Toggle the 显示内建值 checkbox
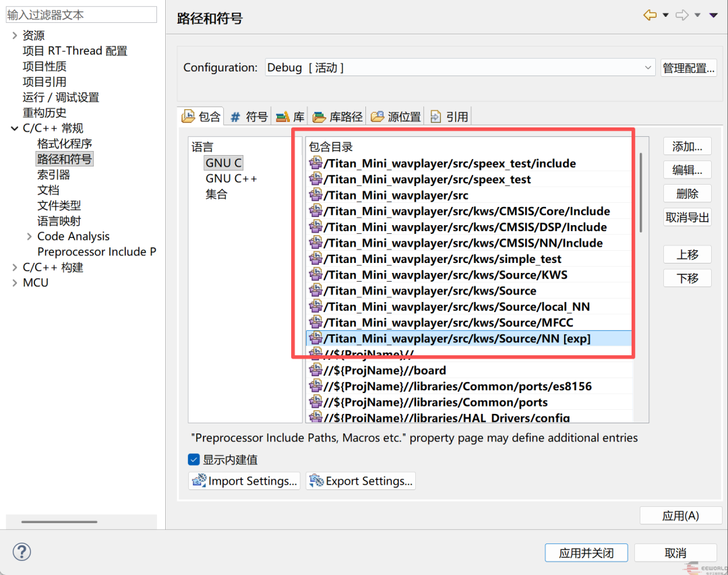The image size is (728, 575). [x=194, y=459]
